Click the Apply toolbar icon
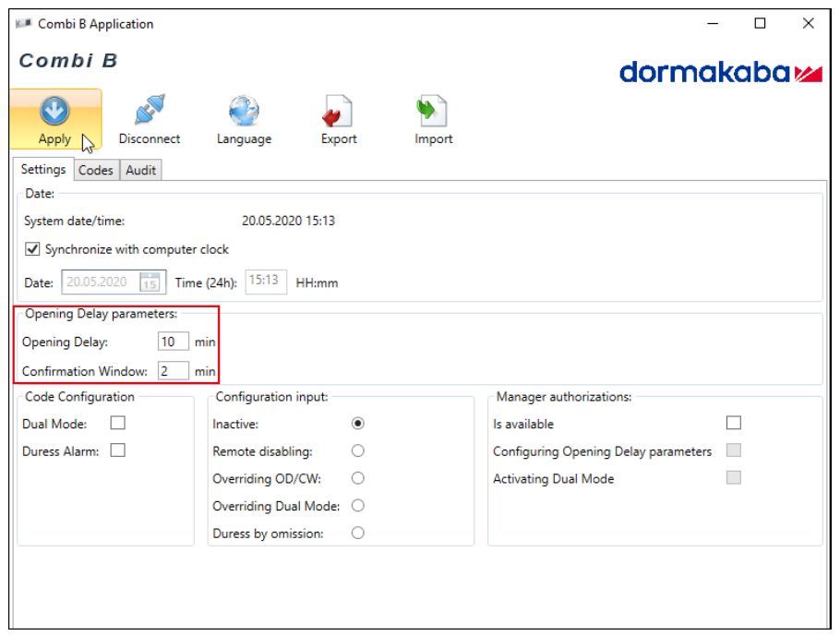This screenshot has height=636, width=840. (x=54, y=113)
